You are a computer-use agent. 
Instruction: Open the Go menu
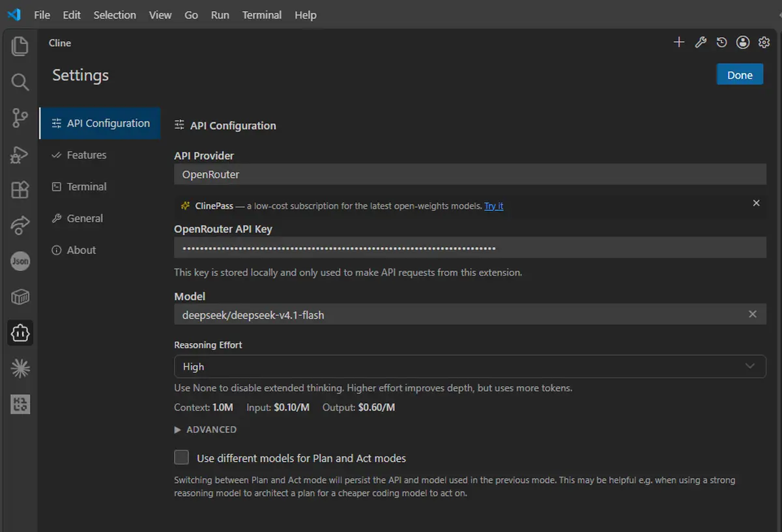[x=191, y=15]
